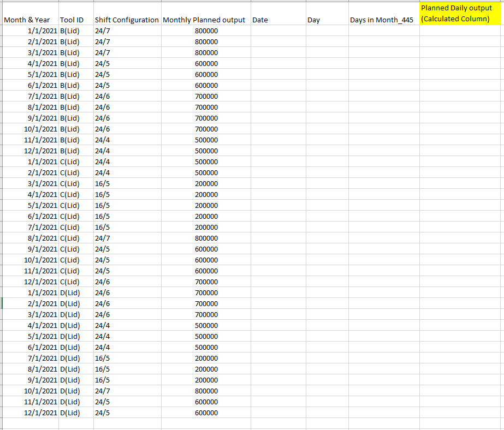The width and height of the screenshot is (504, 430).
Task: Click shift 24/5 in the C(Lid) 10/1/2021 row
Action: (128, 260)
